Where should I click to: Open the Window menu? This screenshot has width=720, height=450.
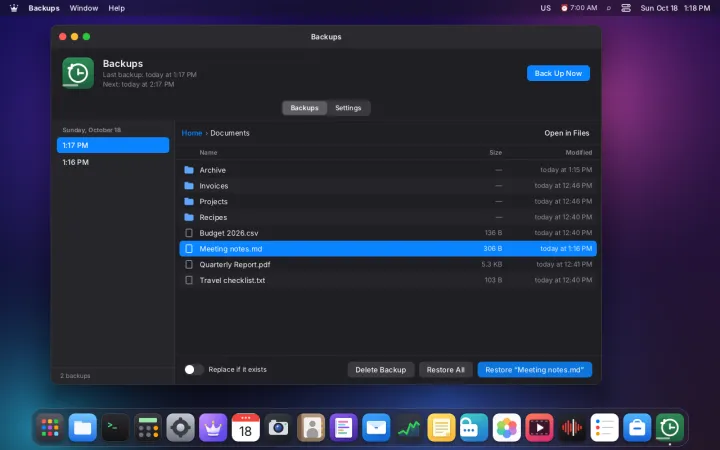[84, 8]
